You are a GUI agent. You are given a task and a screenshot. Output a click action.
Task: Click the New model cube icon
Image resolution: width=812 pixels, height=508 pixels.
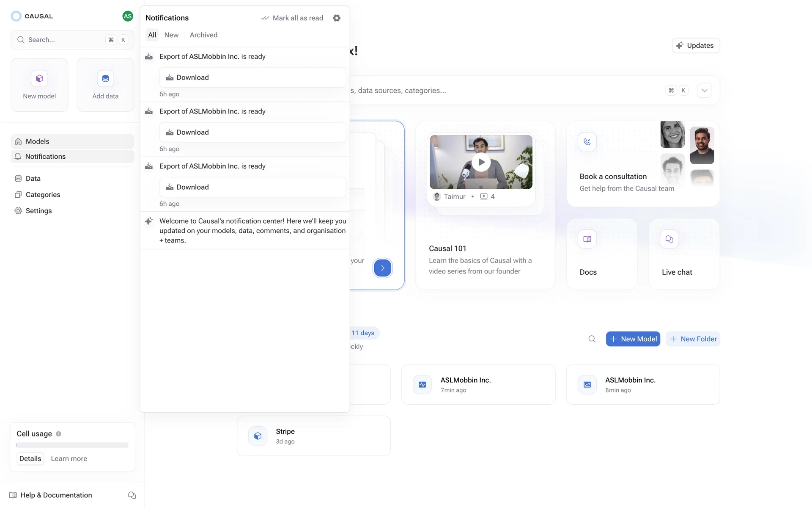click(39, 78)
